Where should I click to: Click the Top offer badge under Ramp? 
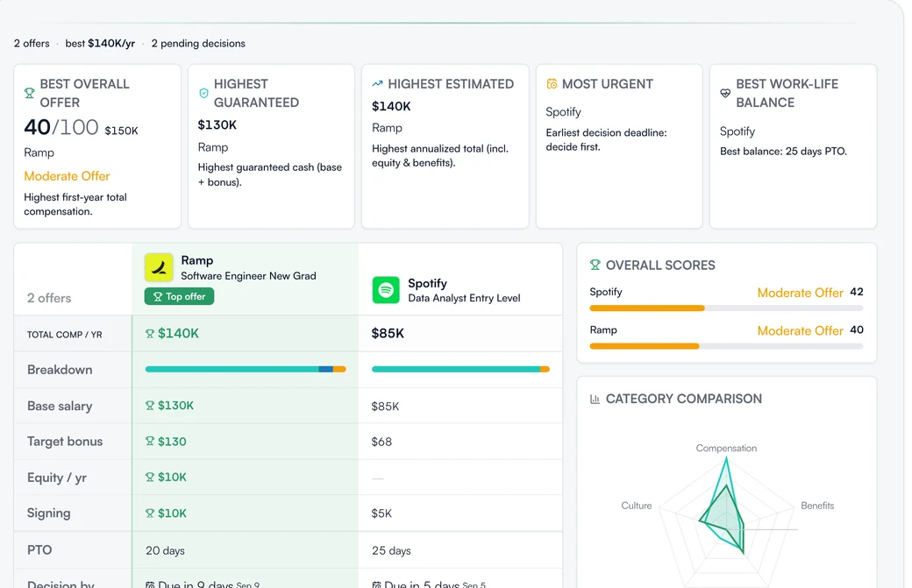coord(179,296)
